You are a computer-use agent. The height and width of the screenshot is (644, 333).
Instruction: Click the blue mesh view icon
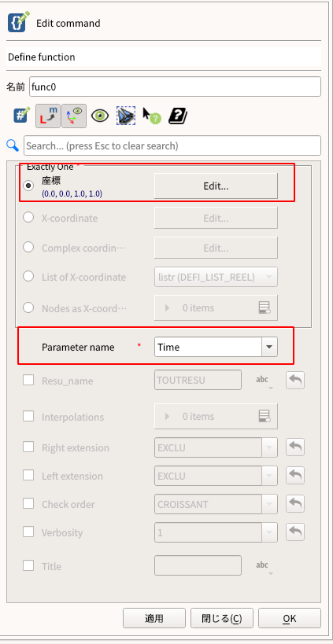click(x=126, y=116)
